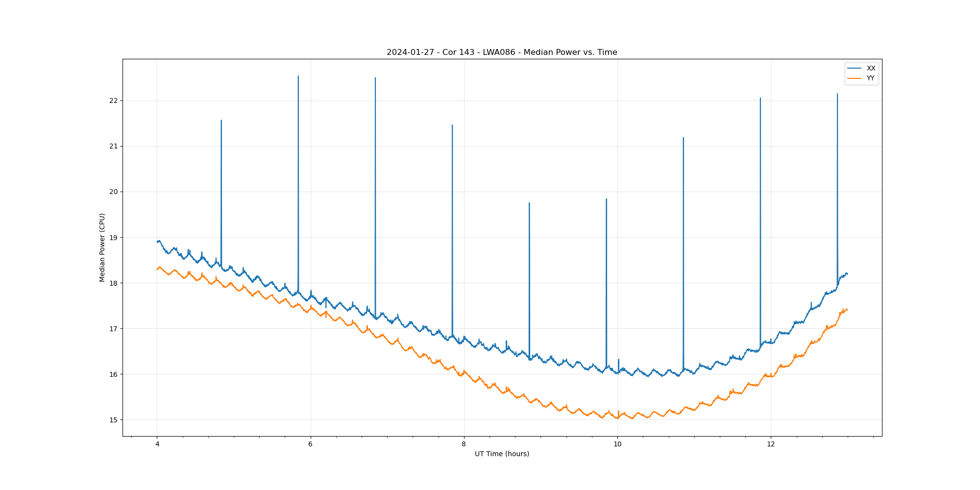Click the 'UT Time (hours)' axis label
The width and height of the screenshot is (980, 490).
point(502,454)
